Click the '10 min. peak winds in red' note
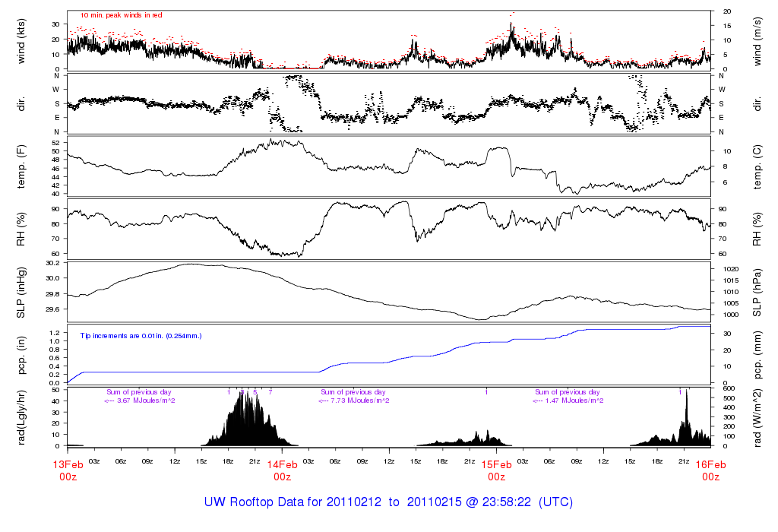778x532 pixels. click(121, 15)
